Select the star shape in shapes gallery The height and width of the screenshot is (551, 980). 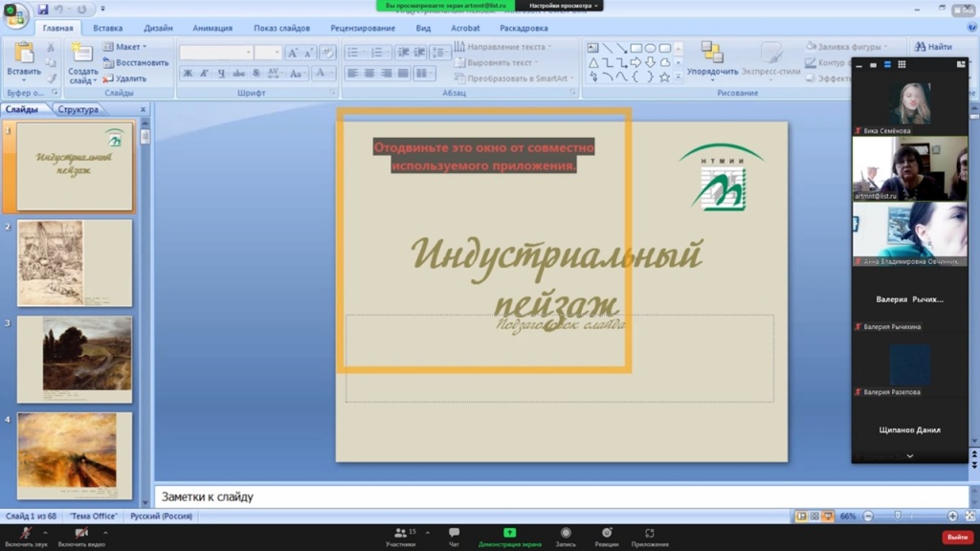click(664, 77)
